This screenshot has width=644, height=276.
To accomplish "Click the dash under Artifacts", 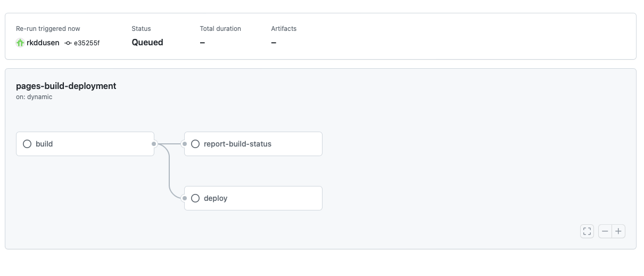I will coord(274,43).
